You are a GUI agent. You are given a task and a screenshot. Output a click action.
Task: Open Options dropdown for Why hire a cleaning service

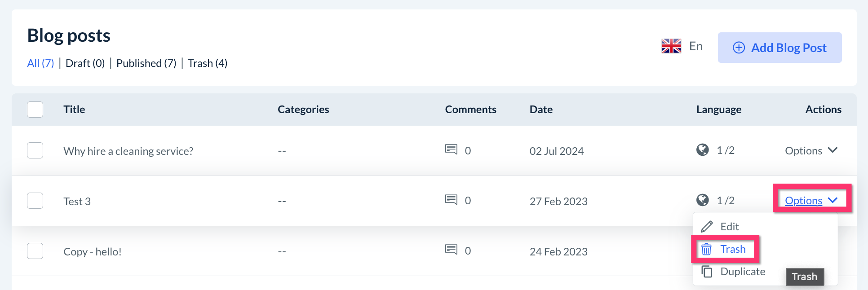click(811, 151)
